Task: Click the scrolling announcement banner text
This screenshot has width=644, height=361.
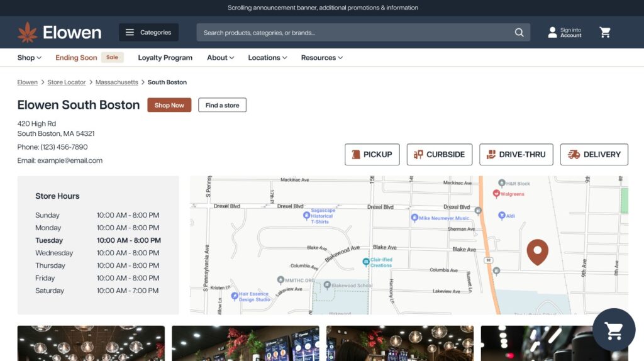Action: pos(323,8)
